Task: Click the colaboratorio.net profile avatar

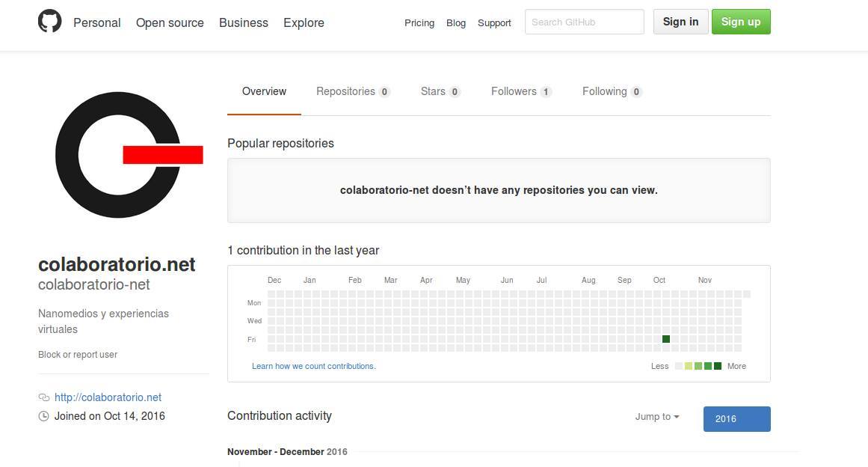Action: point(123,155)
